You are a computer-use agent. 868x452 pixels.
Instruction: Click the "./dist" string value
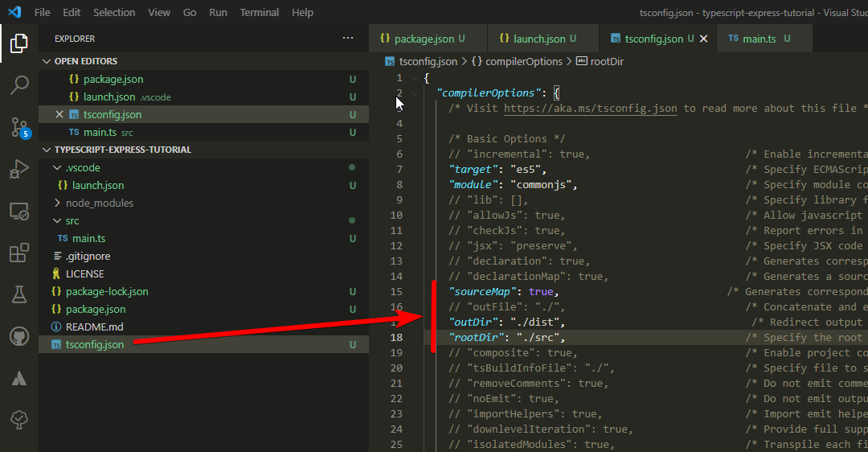(x=534, y=323)
